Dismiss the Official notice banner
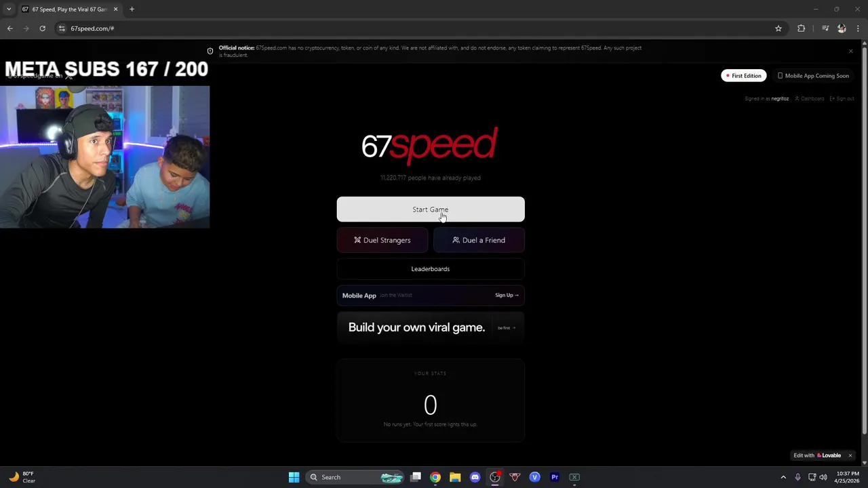The image size is (868, 488). (x=850, y=51)
